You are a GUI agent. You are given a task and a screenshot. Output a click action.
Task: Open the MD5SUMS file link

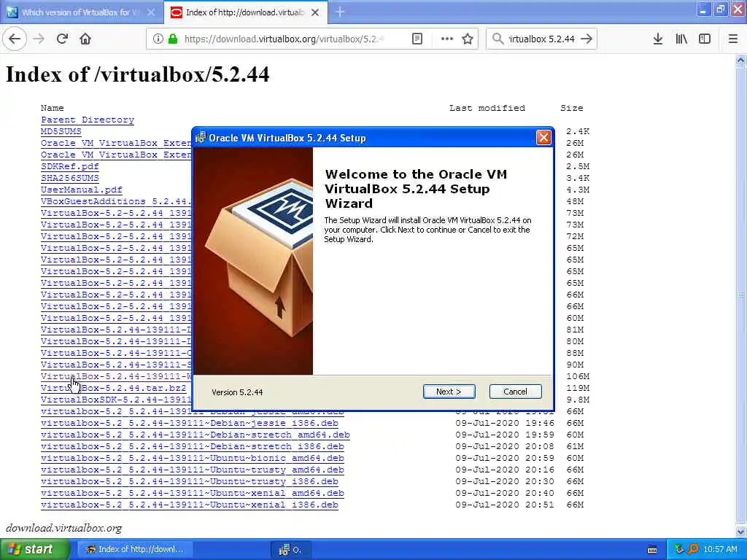61,131
